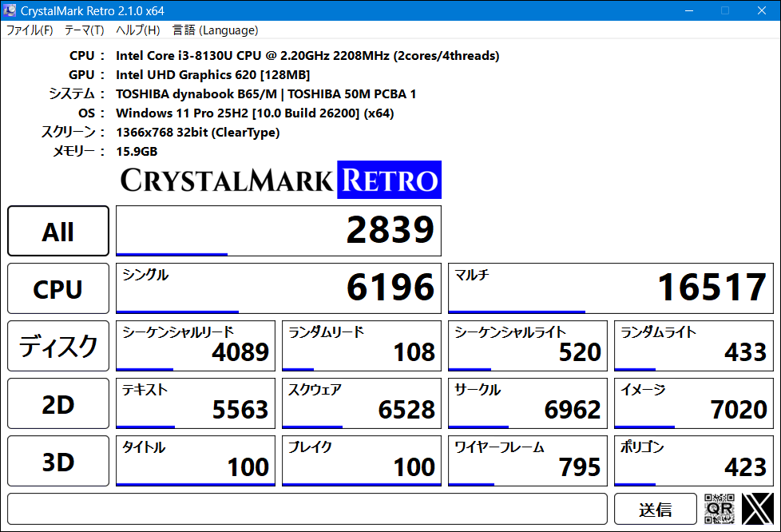Select the シーケンシャルリード score 4089
The image size is (781, 532).
coord(195,346)
